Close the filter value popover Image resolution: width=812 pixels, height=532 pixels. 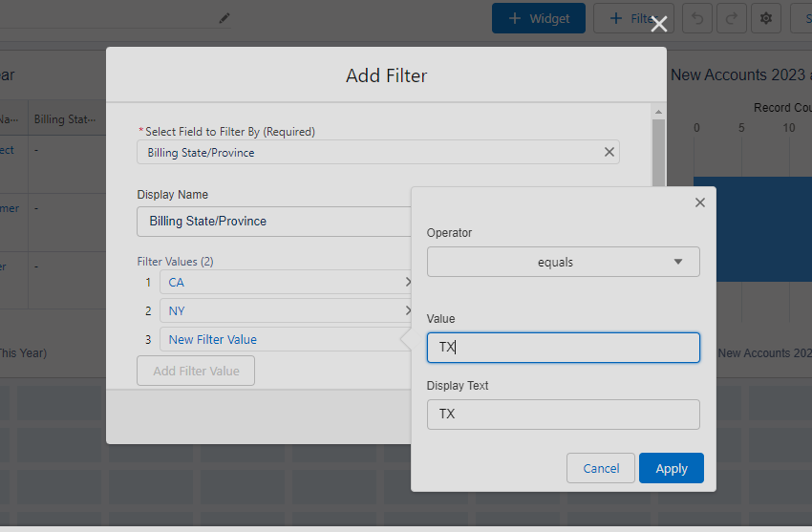(x=699, y=202)
